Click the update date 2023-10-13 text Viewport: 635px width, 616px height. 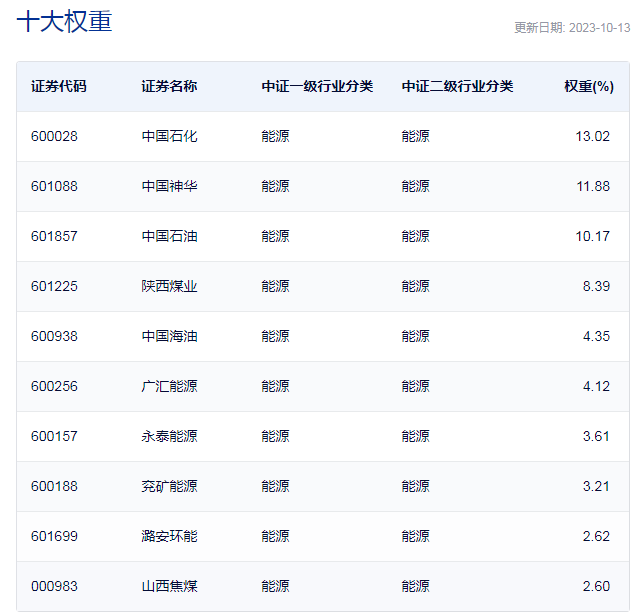click(x=599, y=28)
